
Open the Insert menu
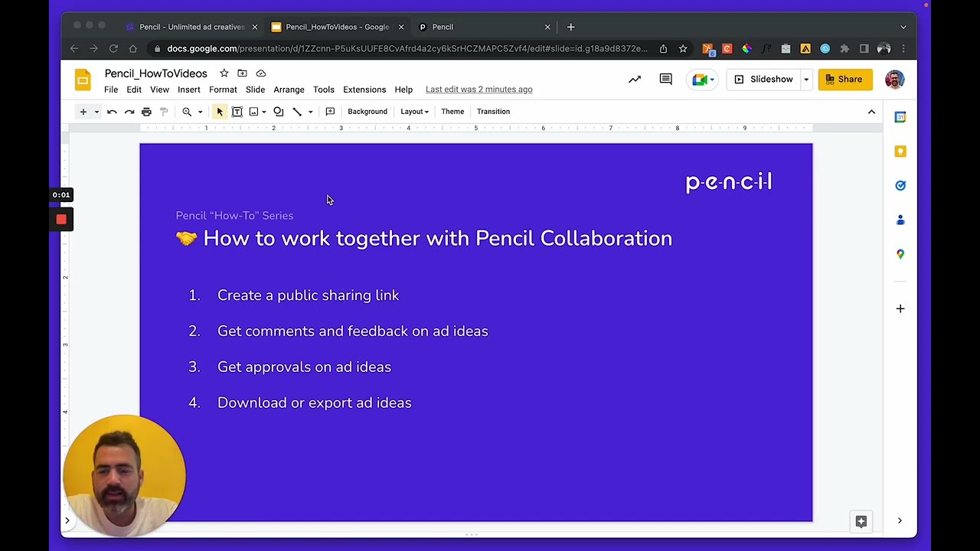189,90
